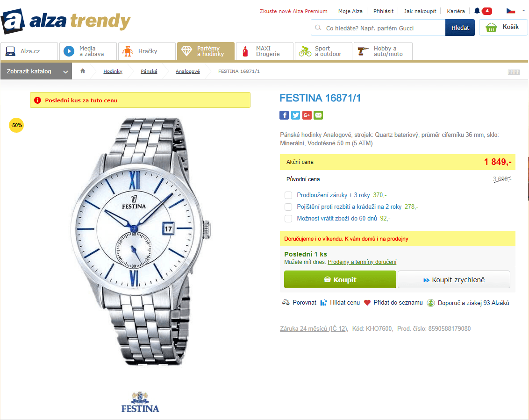The height and width of the screenshot is (420, 529).
Task: Share the watch on Facebook
Action: (284, 115)
